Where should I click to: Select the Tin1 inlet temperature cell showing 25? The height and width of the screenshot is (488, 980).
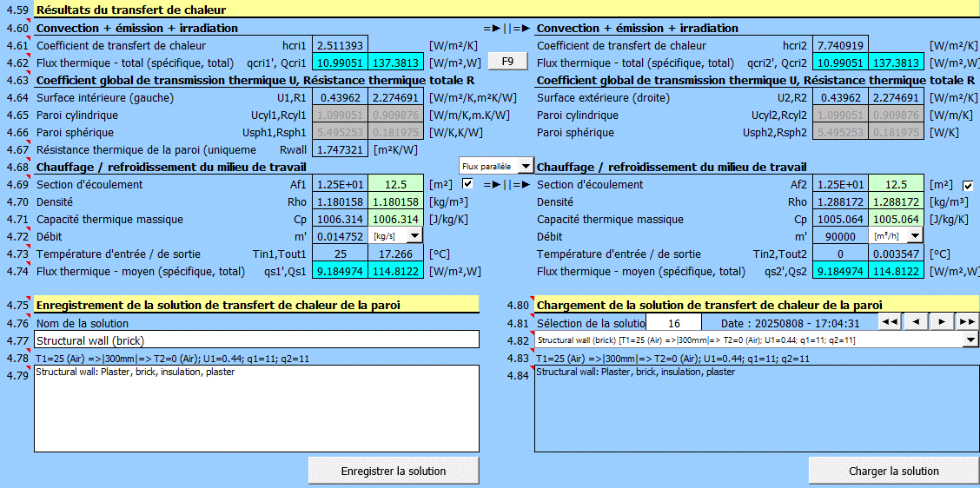(341, 254)
